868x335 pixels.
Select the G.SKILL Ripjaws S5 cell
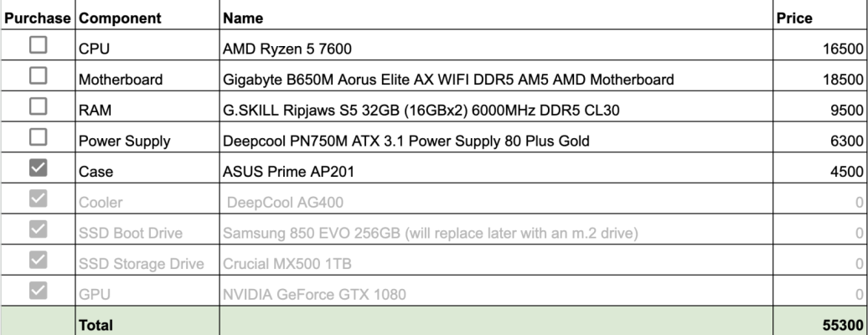click(496, 106)
